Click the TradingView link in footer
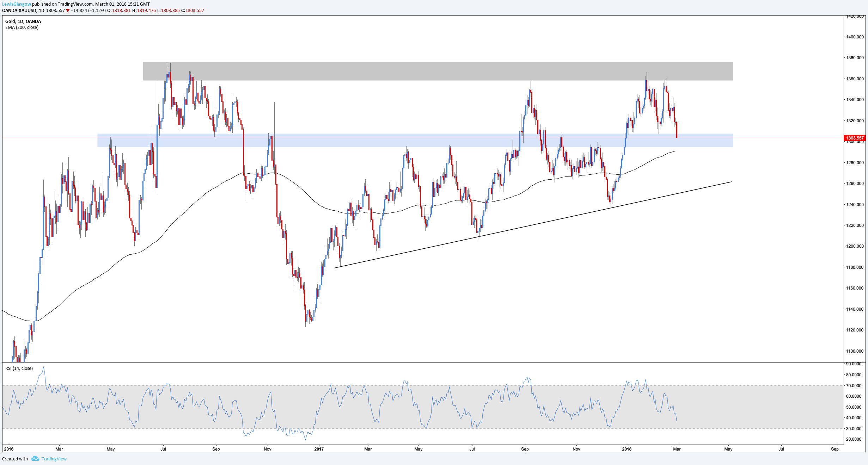This screenshot has width=868, height=465. pos(54,459)
